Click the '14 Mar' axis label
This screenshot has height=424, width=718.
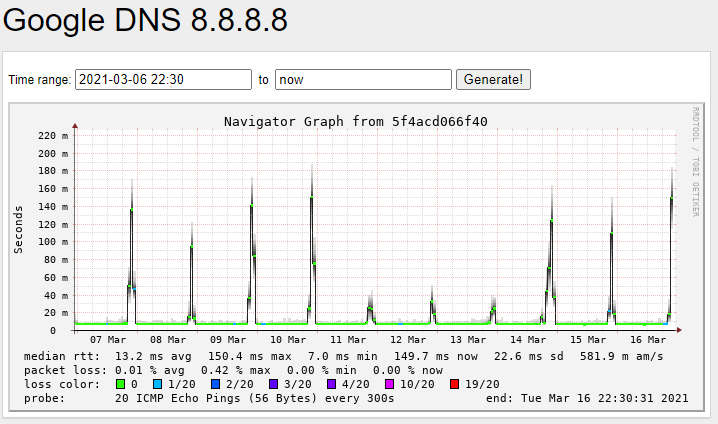point(528,340)
